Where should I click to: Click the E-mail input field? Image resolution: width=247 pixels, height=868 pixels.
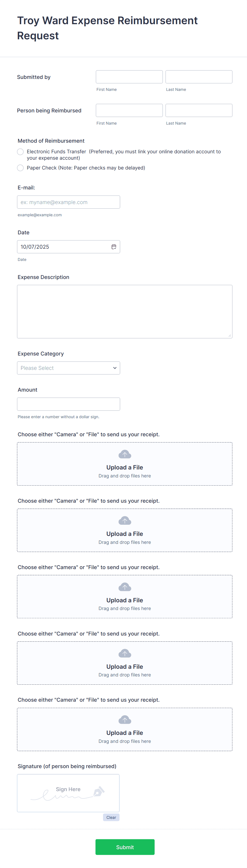click(69, 202)
